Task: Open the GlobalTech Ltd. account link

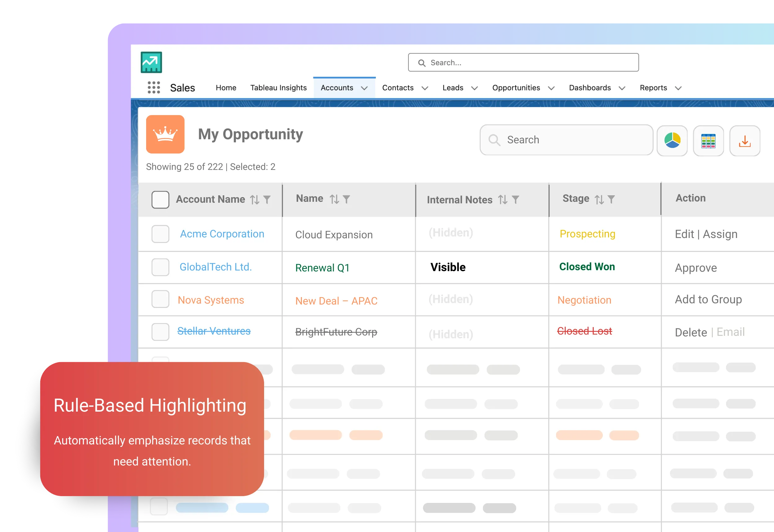Action: tap(215, 267)
